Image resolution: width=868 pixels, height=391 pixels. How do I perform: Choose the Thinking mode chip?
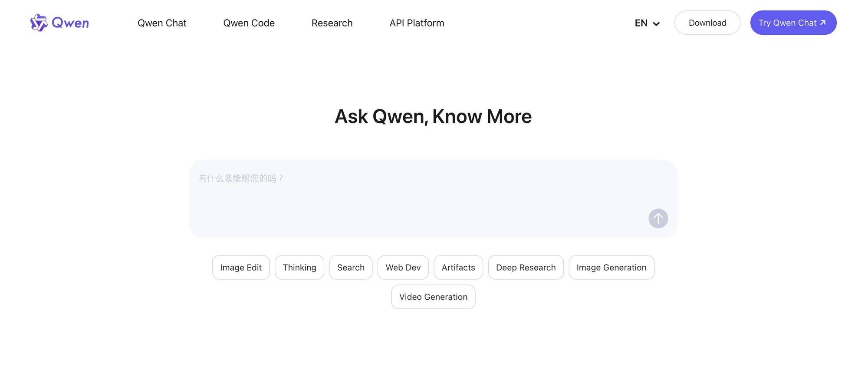point(299,267)
